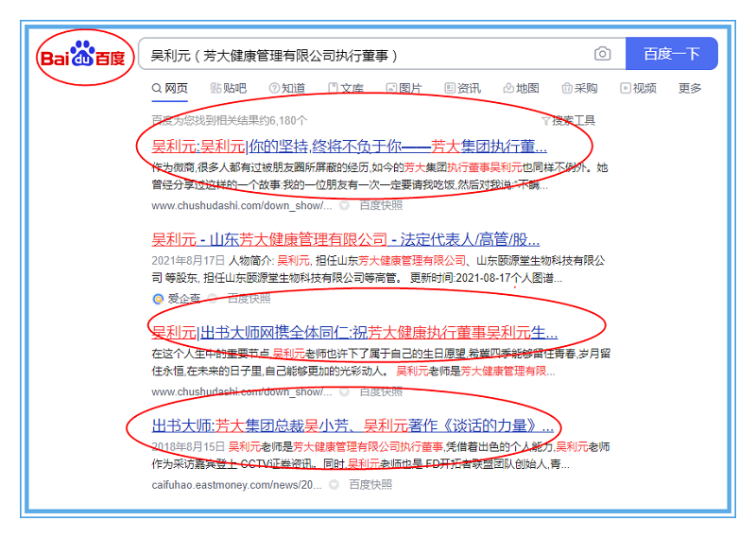
Task: Open the 你的坚持,终将不负于你 result title
Action: 350,147
